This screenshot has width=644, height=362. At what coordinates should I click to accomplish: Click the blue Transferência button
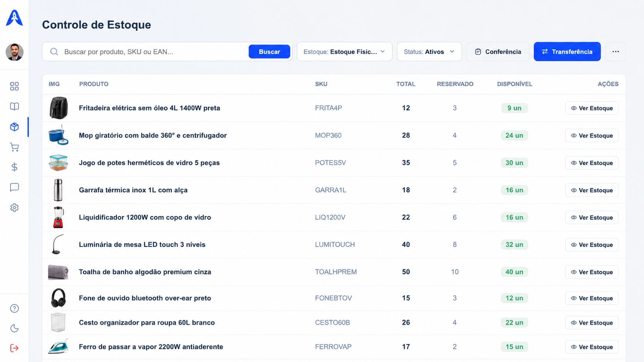coord(567,52)
